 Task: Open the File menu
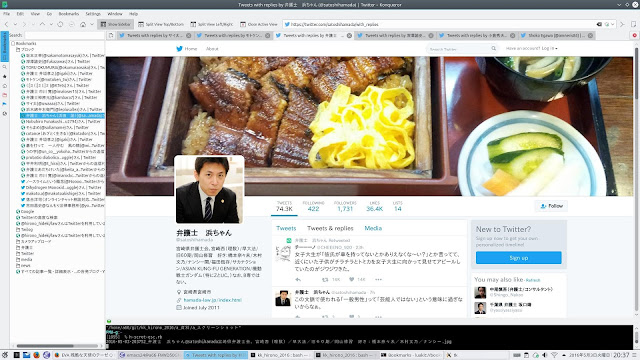click(7, 14)
